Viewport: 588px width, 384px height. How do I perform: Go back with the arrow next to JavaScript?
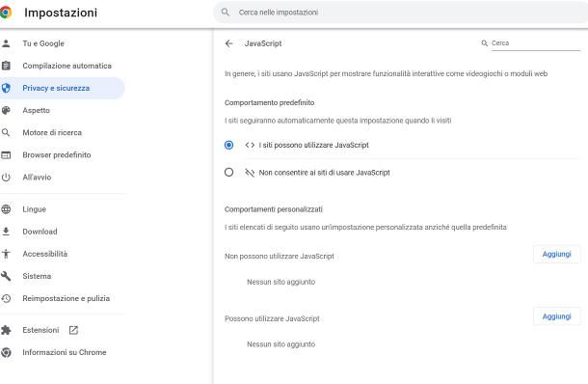point(229,43)
